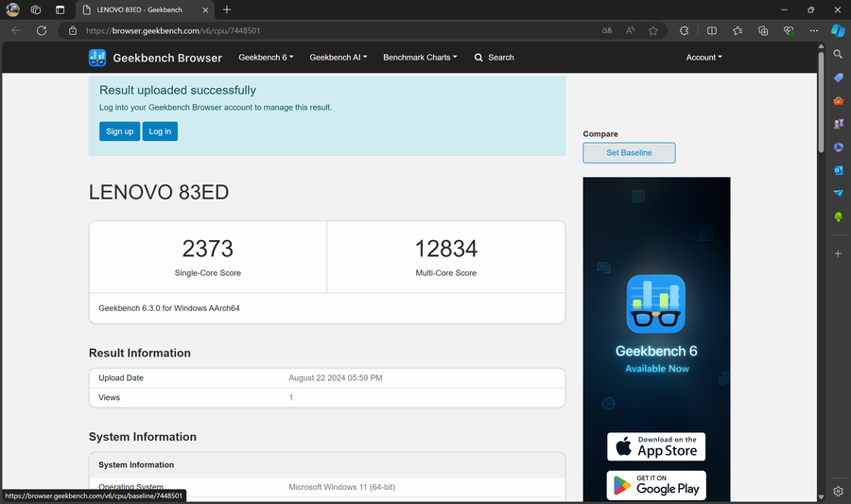The height and width of the screenshot is (504, 851).
Task: Click the Geekbench Browser logo icon
Action: pyautogui.click(x=97, y=58)
